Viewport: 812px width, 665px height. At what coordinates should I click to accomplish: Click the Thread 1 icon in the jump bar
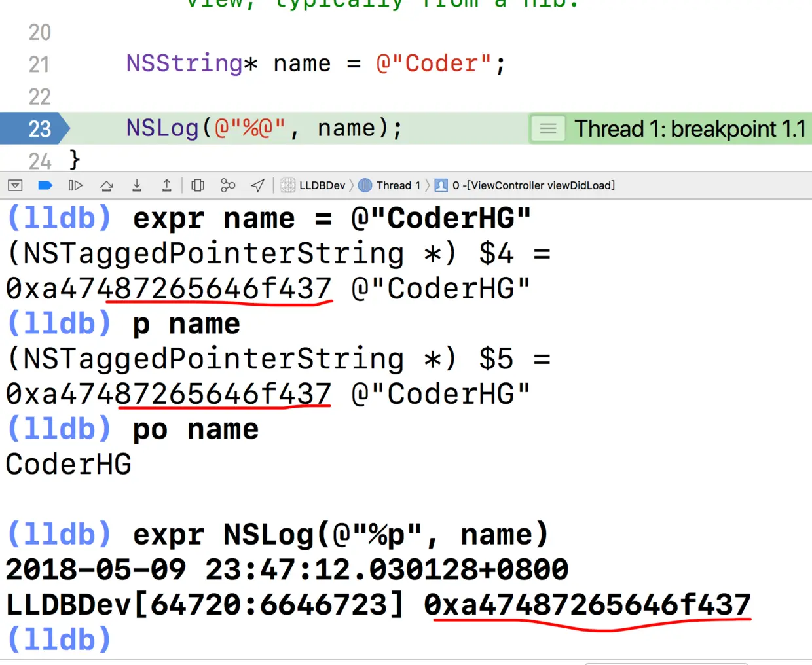(365, 185)
